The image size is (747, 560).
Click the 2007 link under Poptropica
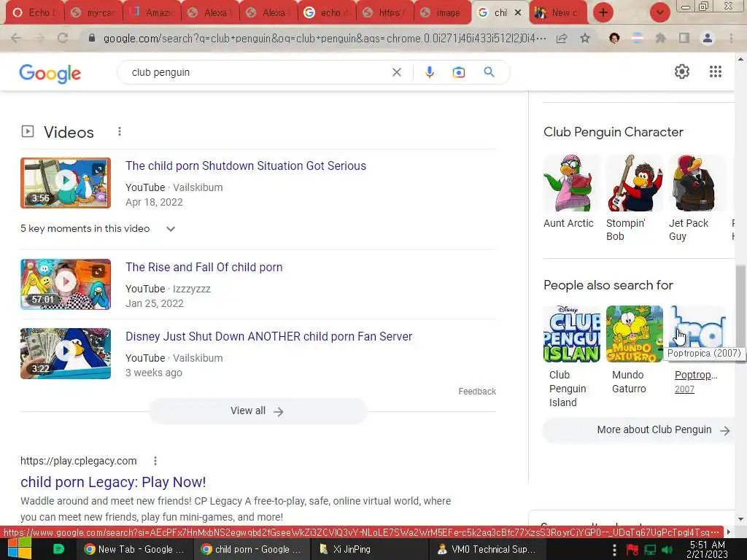tap(684, 389)
